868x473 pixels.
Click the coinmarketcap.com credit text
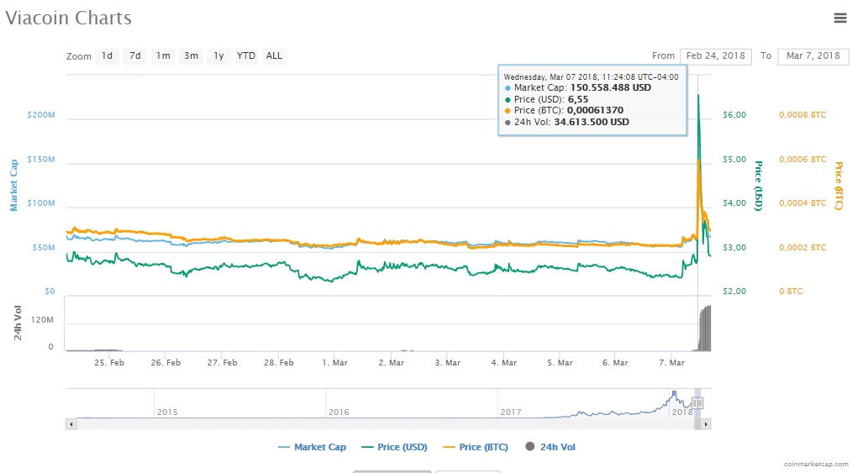pos(816,464)
